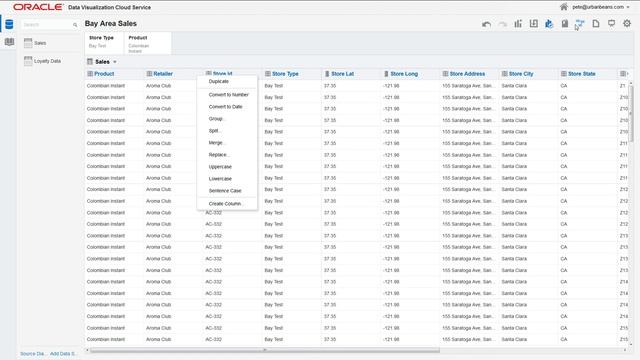The image size is (640, 360).
Task: Select Sales table icon in data panel
Action: click(28, 43)
